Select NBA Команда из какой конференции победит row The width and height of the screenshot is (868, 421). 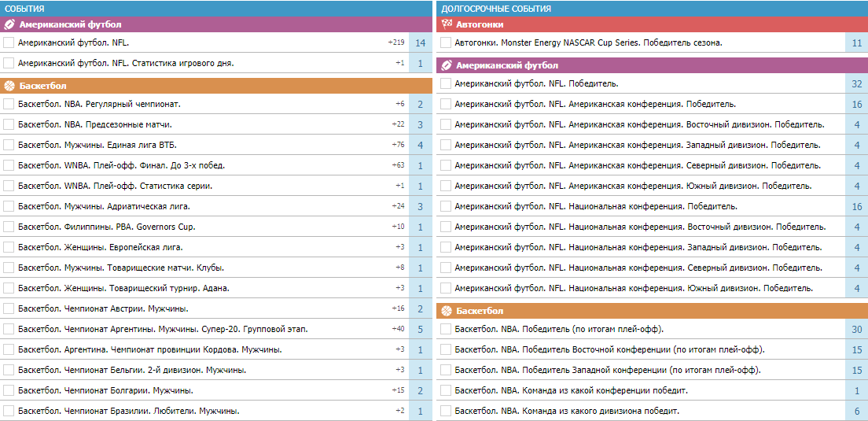[x=652, y=390]
